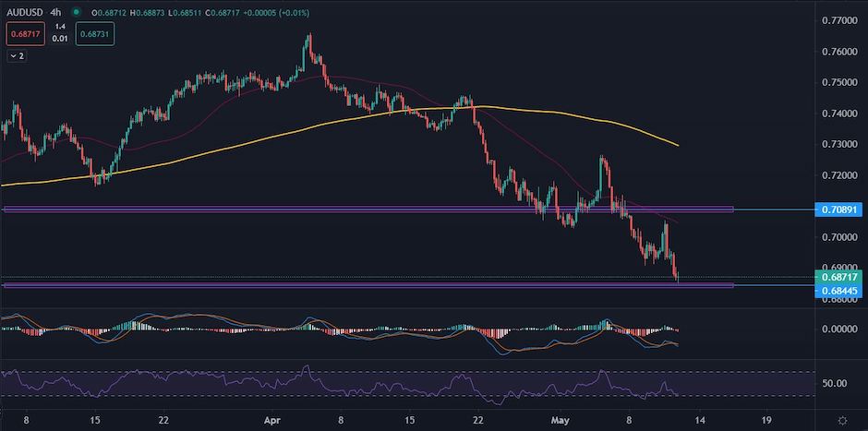The image size is (868, 431).
Task: Click the Apr date label on time axis
Action: pos(272,420)
